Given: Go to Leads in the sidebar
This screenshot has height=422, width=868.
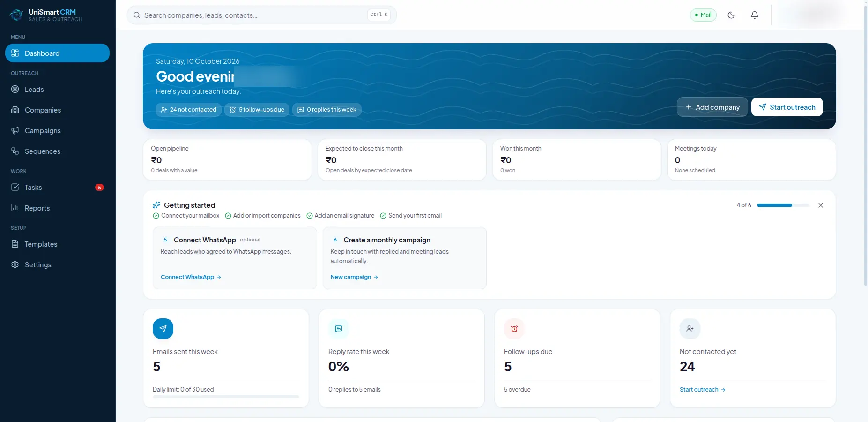Looking at the screenshot, I should [57, 90].
